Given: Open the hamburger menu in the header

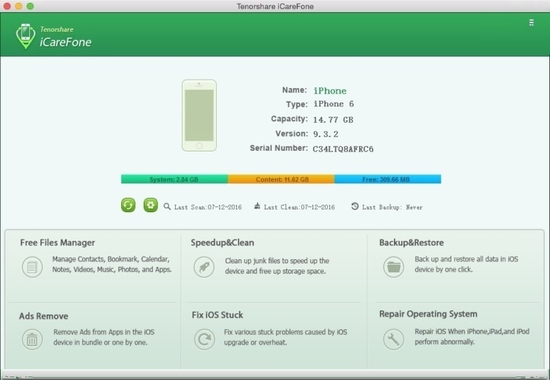Looking at the screenshot, I should click(x=531, y=22).
